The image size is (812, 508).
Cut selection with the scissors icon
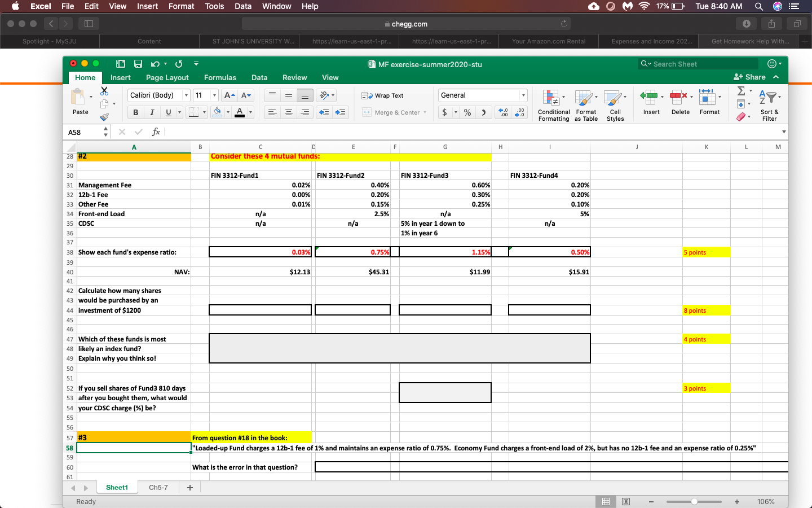click(x=104, y=91)
